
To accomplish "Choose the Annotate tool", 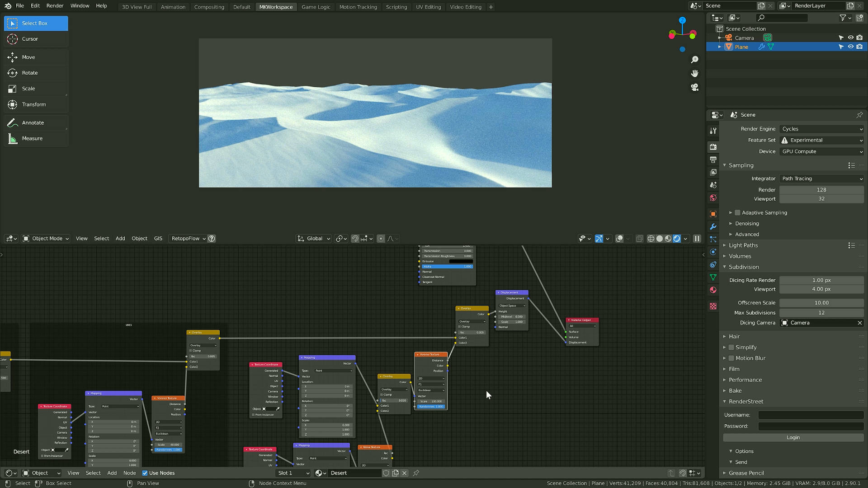I will coord(36,122).
